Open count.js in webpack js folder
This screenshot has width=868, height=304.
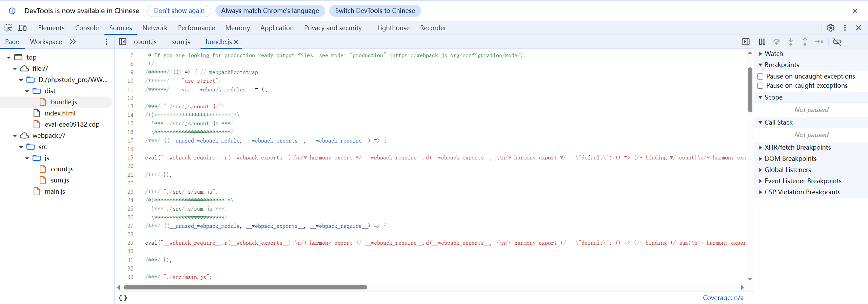(x=62, y=169)
